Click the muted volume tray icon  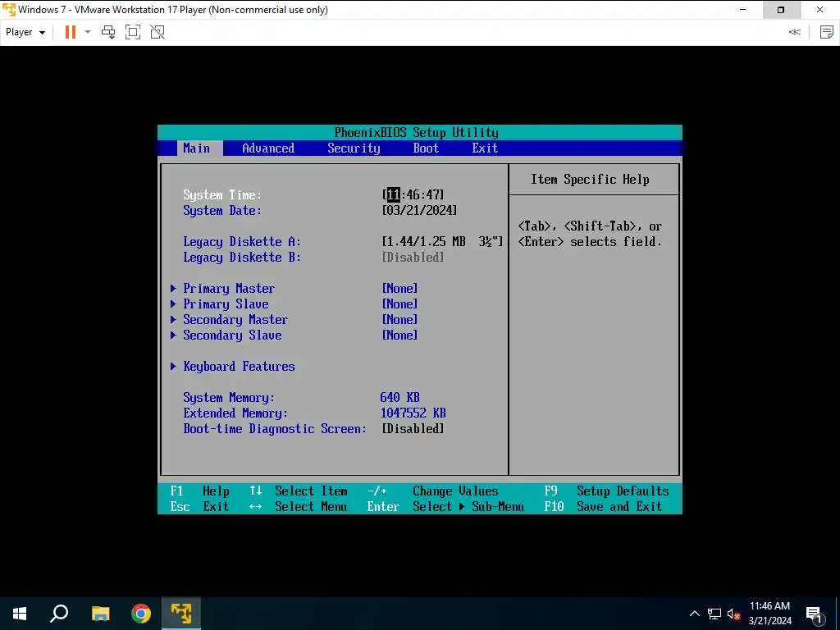coord(734,614)
